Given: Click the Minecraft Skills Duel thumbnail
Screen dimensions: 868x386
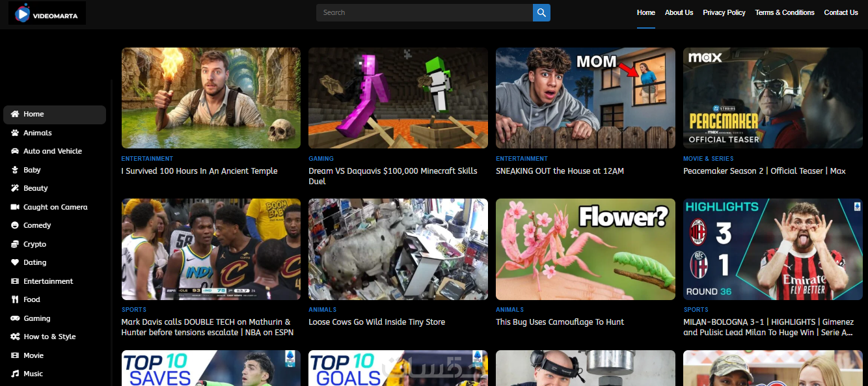Looking at the screenshot, I should click(398, 98).
